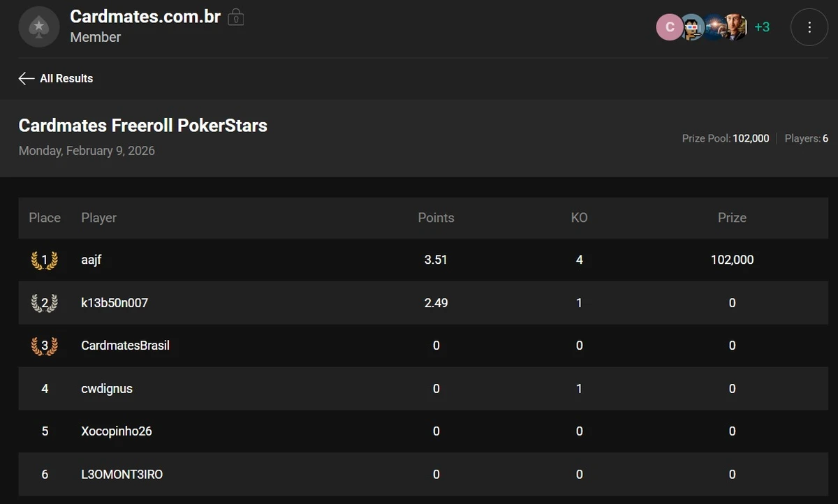The width and height of the screenshot is (838, 504).
Task: Open CardmatesBrasil player entry
Action: pos(125,346)
